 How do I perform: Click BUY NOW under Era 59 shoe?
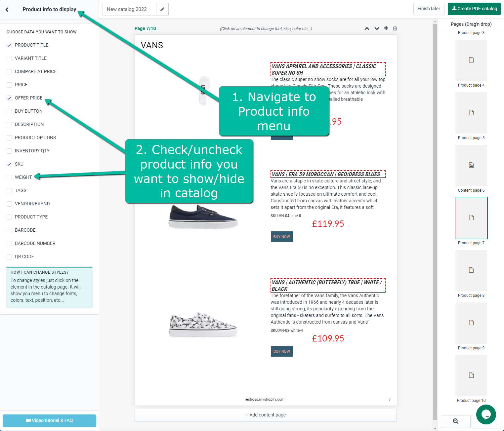282,237
